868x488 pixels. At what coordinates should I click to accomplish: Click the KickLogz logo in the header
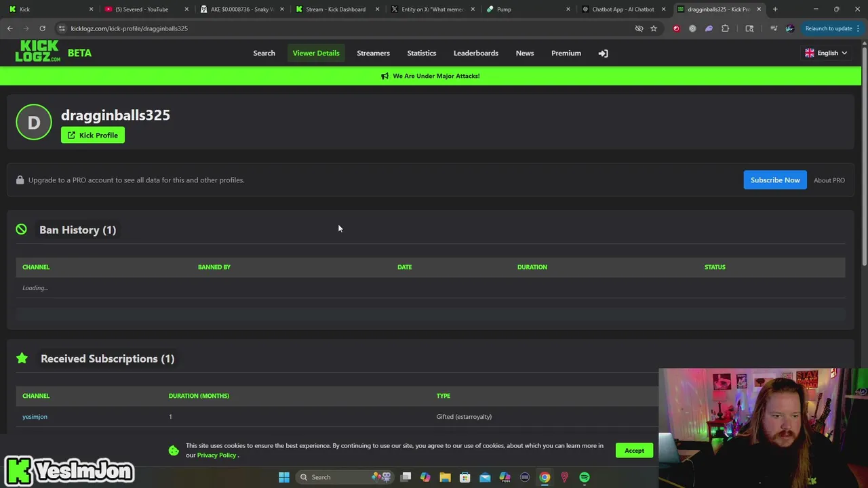point(38,52)
